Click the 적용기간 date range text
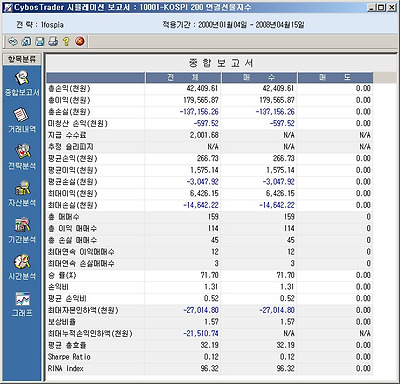 [x=233, y=25]
